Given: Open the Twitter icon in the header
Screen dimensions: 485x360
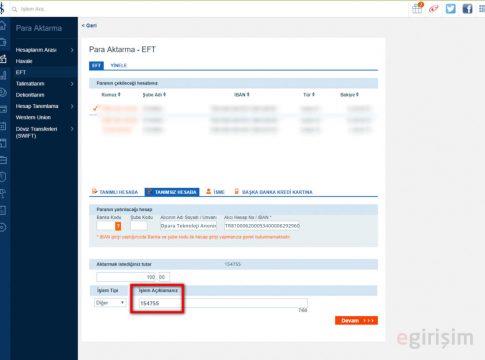Looking at the screenshot, I should coord(450,9).
